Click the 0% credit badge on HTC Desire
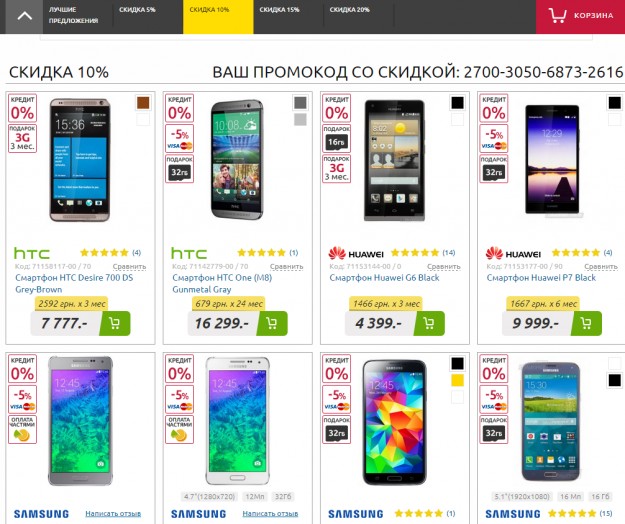The width and height of the screenshot is (625, 524). tap(22, 108)
